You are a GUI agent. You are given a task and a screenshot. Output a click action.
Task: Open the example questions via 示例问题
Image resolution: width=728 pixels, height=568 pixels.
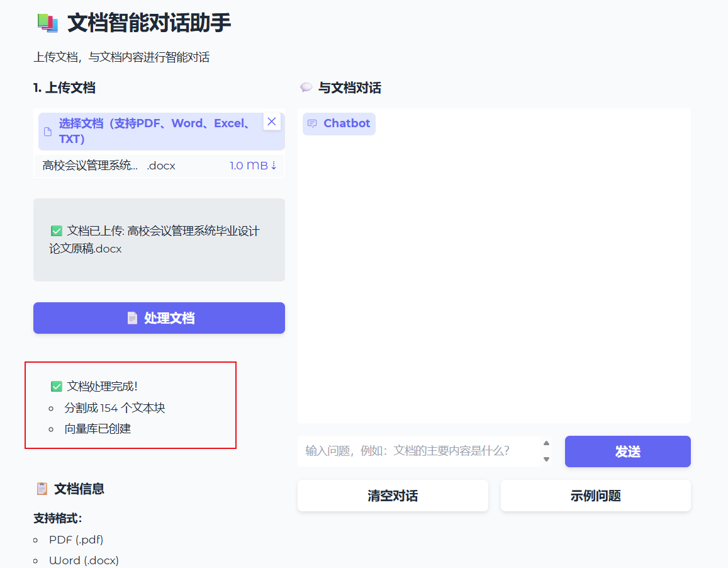pyautogui.click(x=595, y=496)
